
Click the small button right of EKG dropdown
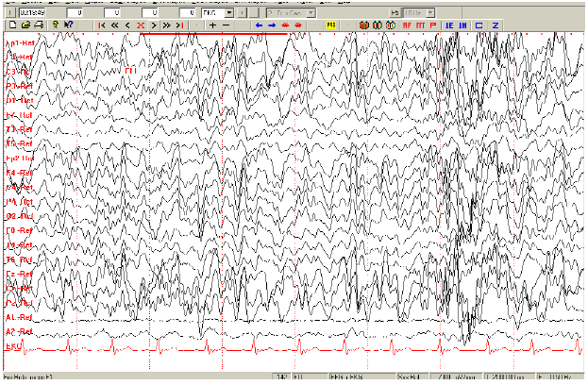click(243, 13)
